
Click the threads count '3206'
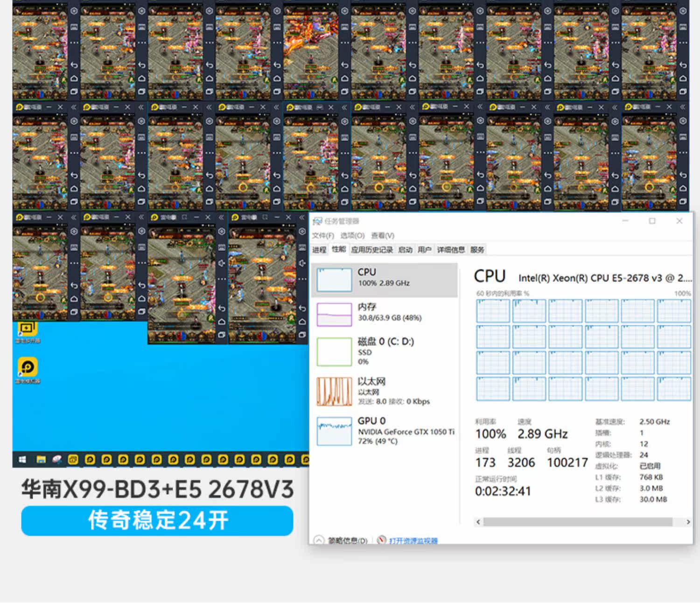521,463
